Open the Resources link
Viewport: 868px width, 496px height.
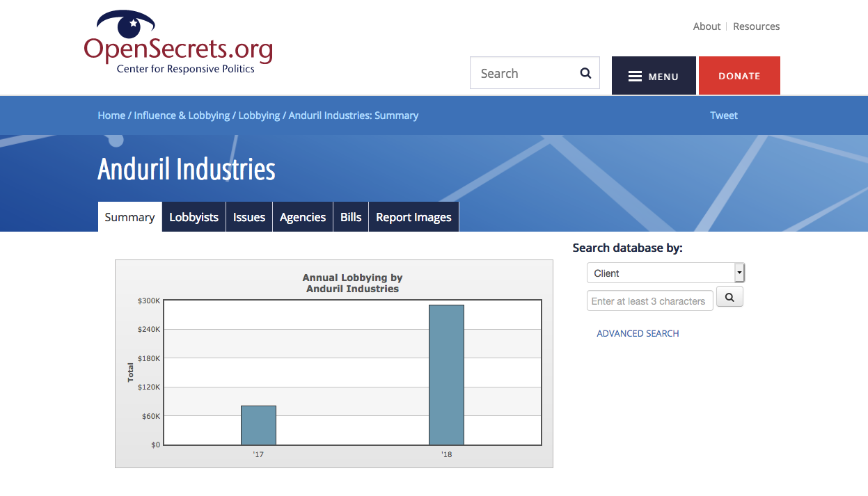pos(756,26)
